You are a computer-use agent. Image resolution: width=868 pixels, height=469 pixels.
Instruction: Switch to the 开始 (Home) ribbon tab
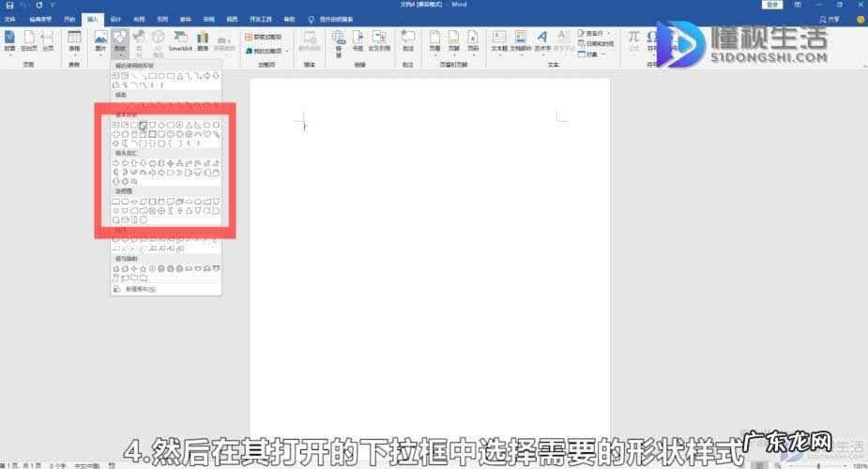[x=69, y=20]
